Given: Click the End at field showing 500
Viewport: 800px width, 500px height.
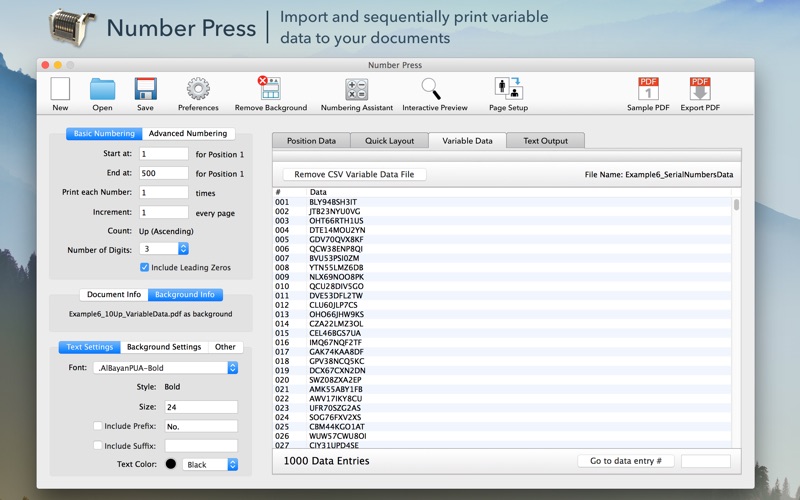Looking at the screenshot, I should tap(164, 173).
